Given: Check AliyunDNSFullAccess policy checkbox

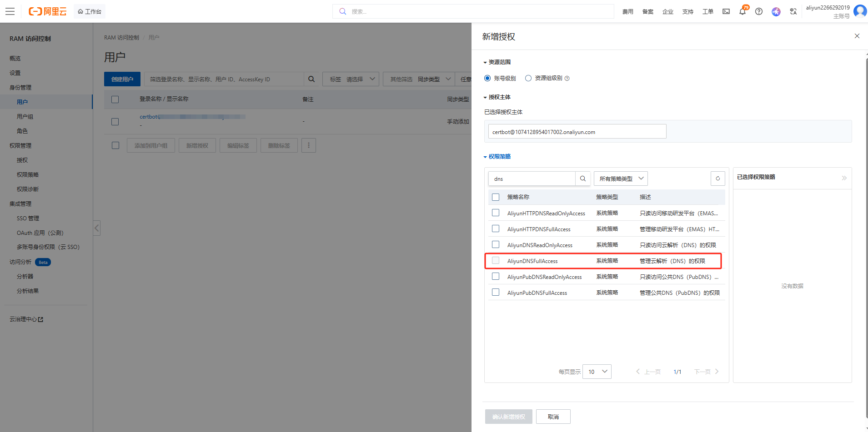Looking at the screenshot, I should (x=496, y=260).
